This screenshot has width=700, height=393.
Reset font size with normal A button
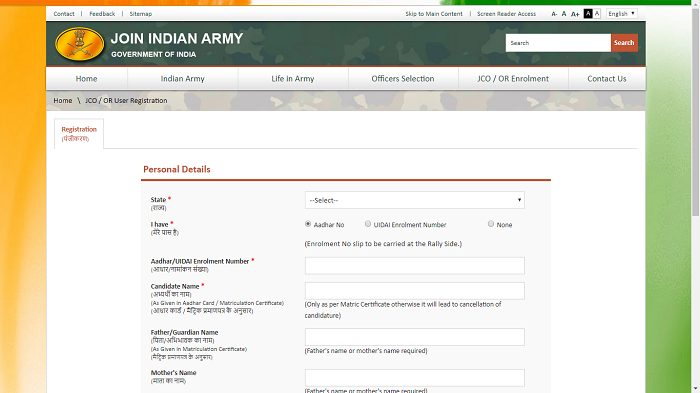coord(564,14)
